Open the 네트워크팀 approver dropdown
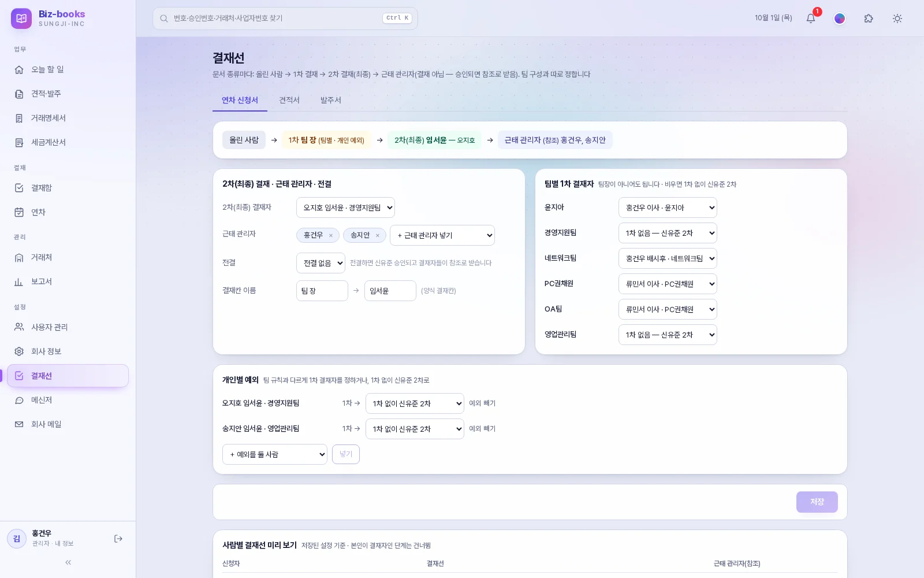 (668, 258)
